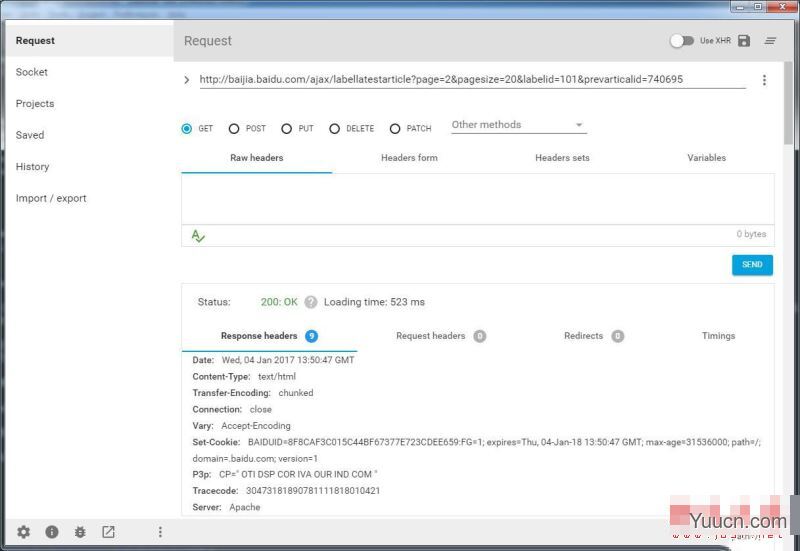Click the P3p CP value text
This screenshot has height=551, width=800.
[298, 474]
